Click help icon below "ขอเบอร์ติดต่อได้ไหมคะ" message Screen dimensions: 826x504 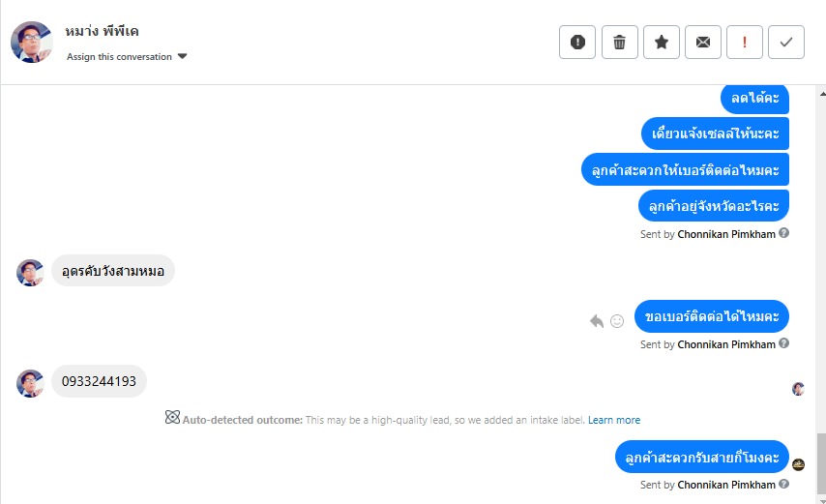pyautogui.click(x=784, y=343)
